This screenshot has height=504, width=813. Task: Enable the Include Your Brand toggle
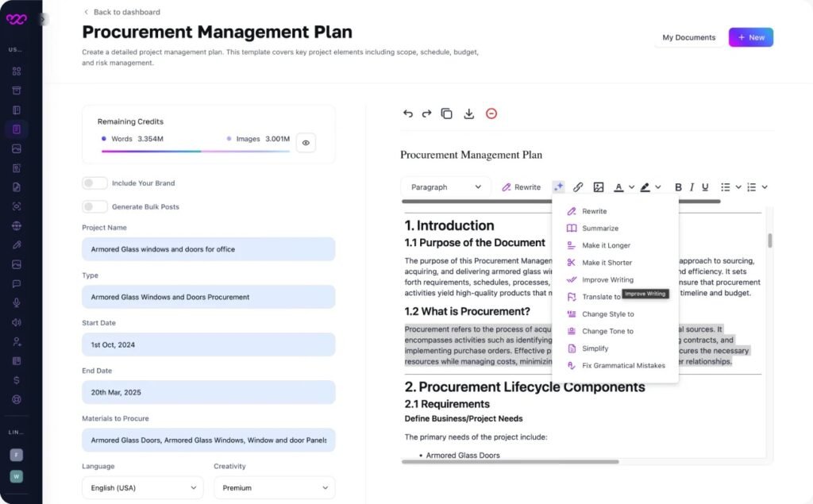[x=94, y=183]
